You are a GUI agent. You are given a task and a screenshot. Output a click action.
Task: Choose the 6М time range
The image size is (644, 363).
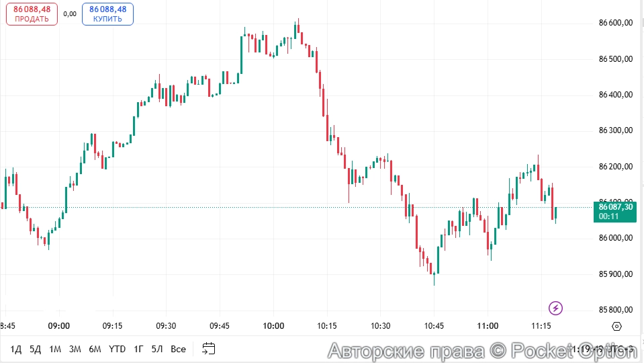(95, 349)
